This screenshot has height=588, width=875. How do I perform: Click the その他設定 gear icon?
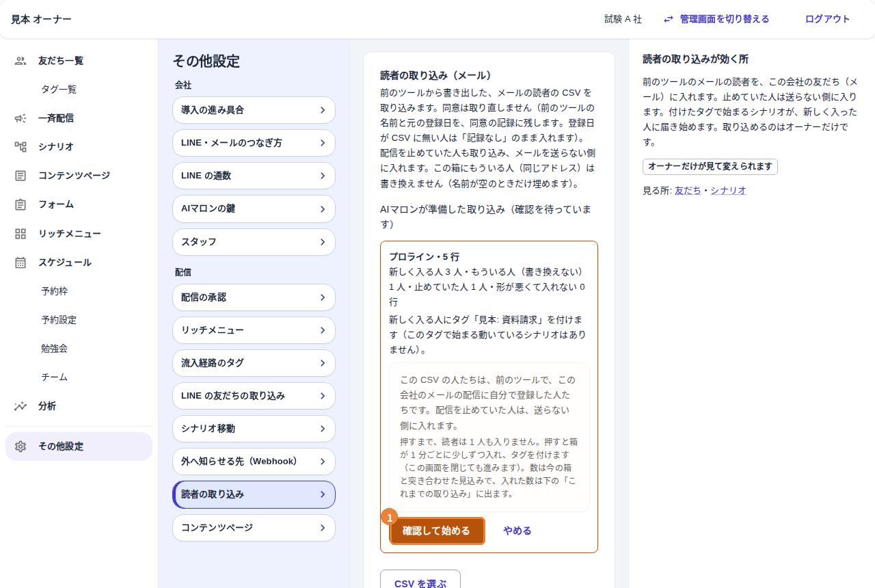coord(21,446)
